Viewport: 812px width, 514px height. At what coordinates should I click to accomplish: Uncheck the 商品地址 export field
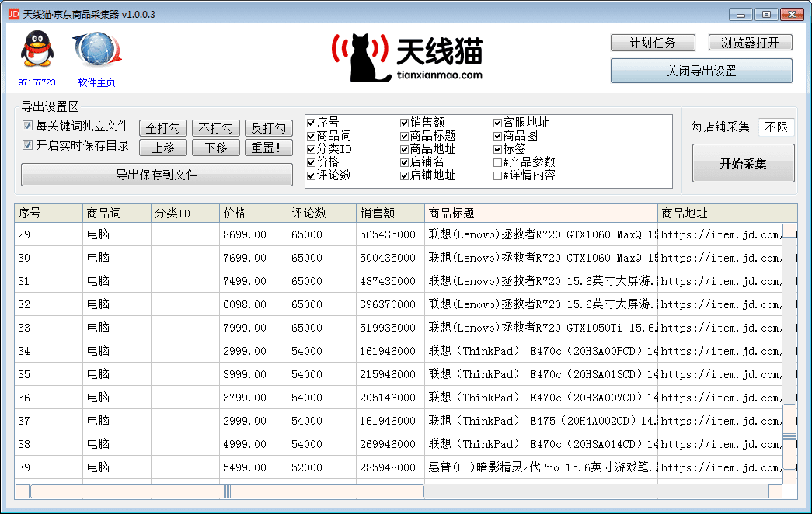tap(405, 150)
